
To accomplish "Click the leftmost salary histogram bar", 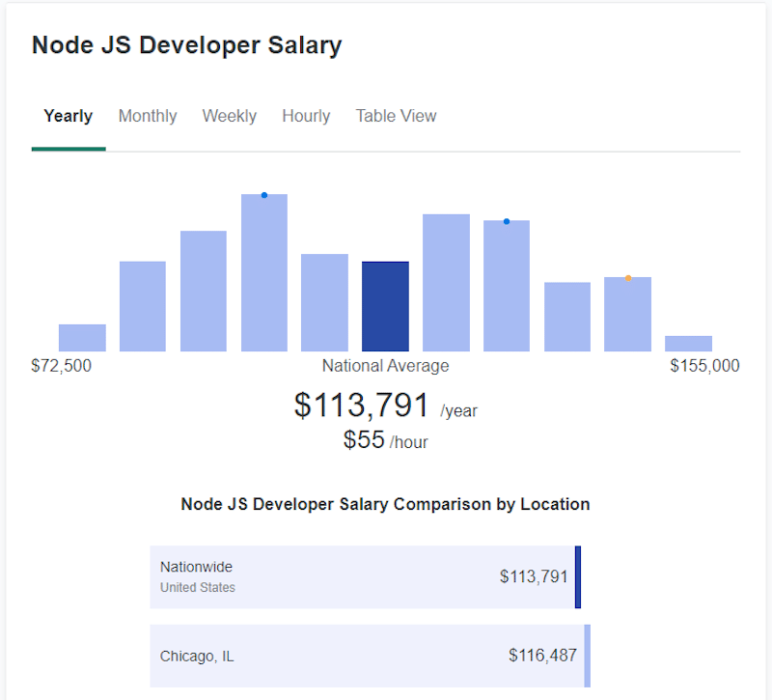I will 82,338.
